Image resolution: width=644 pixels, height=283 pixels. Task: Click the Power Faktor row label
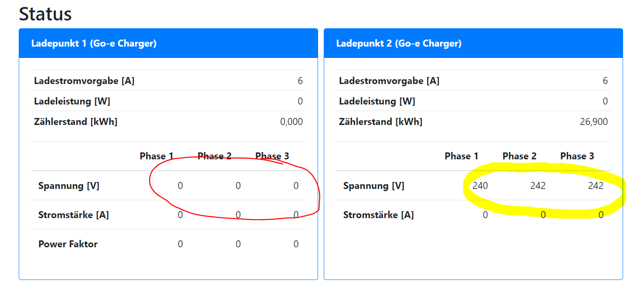pos(68,244)
